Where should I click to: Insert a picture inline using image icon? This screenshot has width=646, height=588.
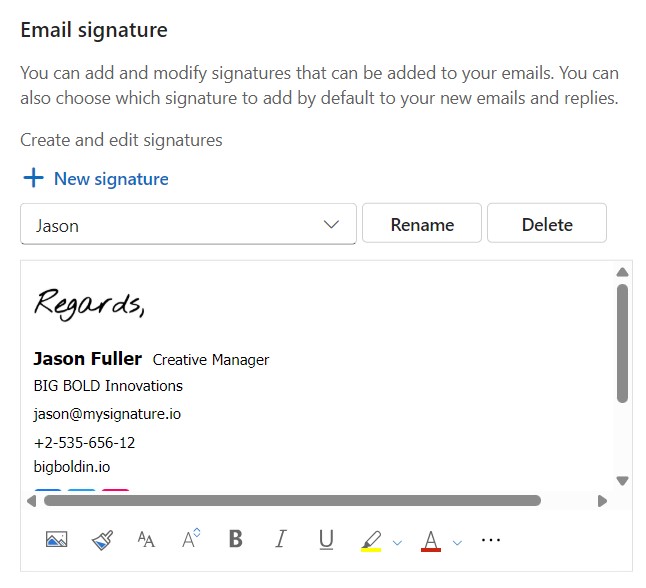(56, 539)
